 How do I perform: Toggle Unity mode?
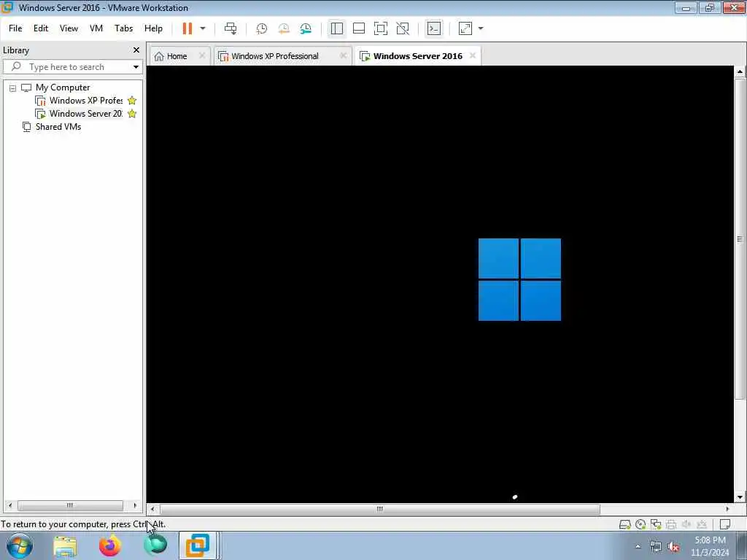403,28
